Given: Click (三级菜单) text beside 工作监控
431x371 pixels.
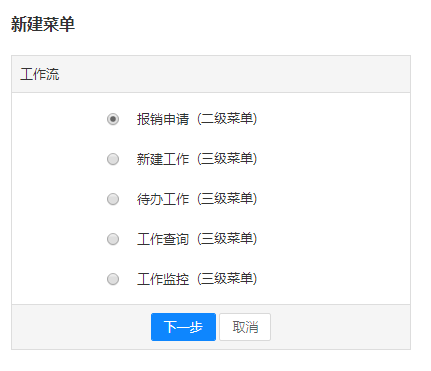Looking at the screenshot, I should pos(227,279).
